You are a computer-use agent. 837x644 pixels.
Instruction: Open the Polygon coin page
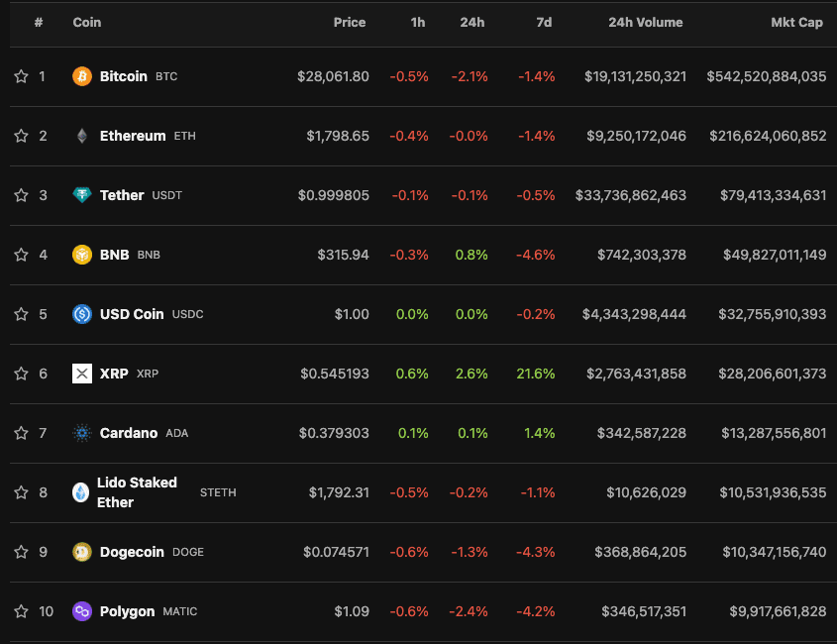[x=127, y=611]
